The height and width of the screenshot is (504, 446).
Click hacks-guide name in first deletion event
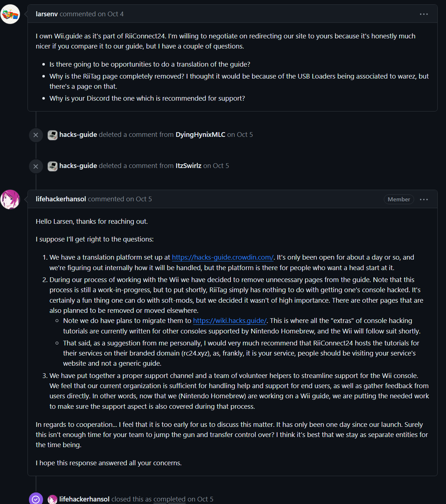coord(78,135)
